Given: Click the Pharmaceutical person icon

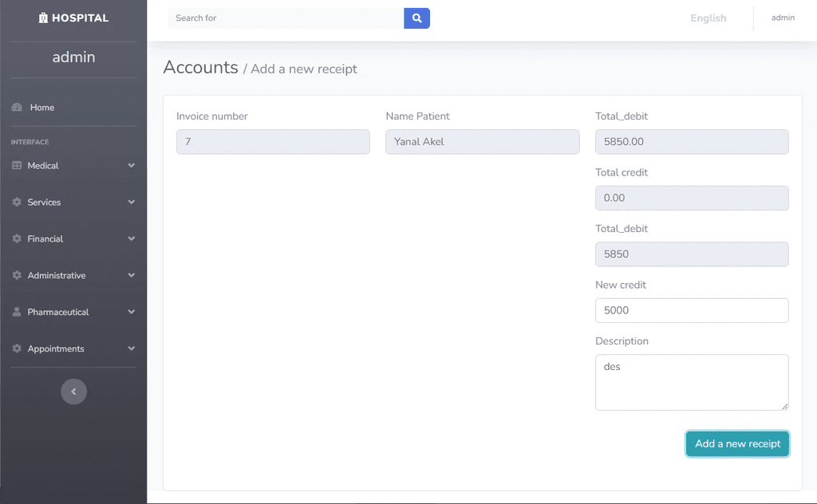Looking at the screenshot, I should click(17, 312).
